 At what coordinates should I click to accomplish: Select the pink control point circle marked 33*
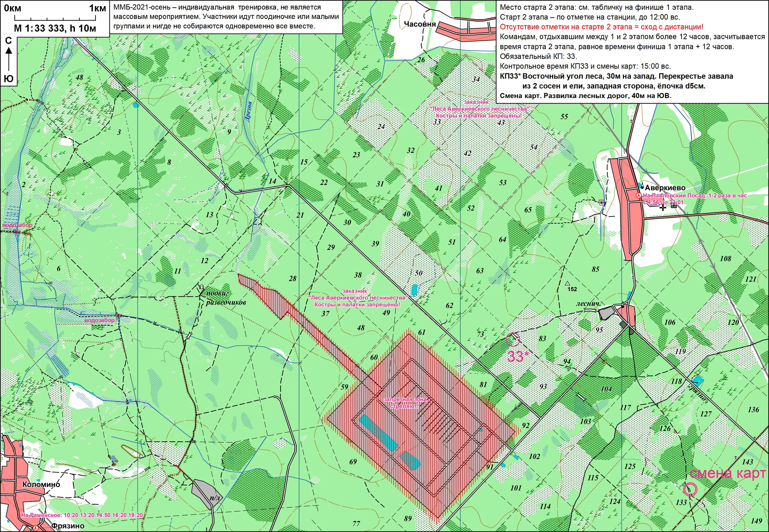[513, 339]
